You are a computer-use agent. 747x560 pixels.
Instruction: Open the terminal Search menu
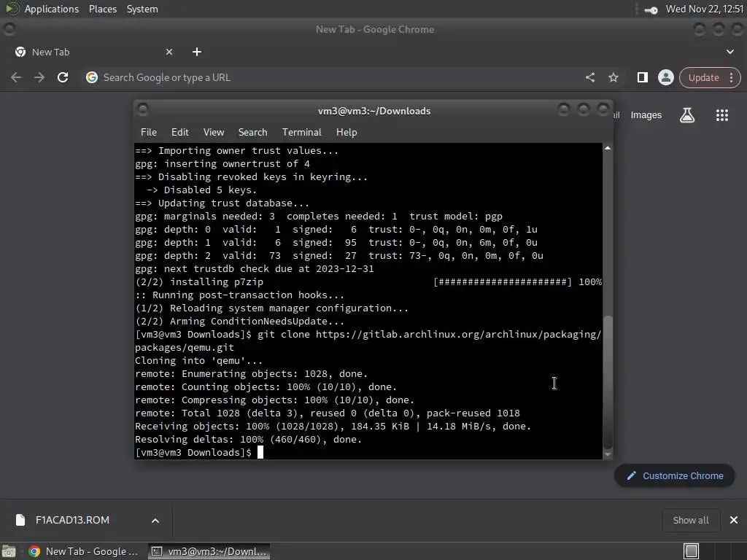[x=252, y=133]
